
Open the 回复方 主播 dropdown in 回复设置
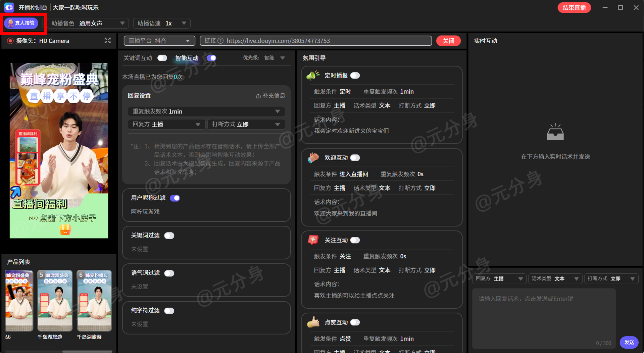(x=166, y=125)
